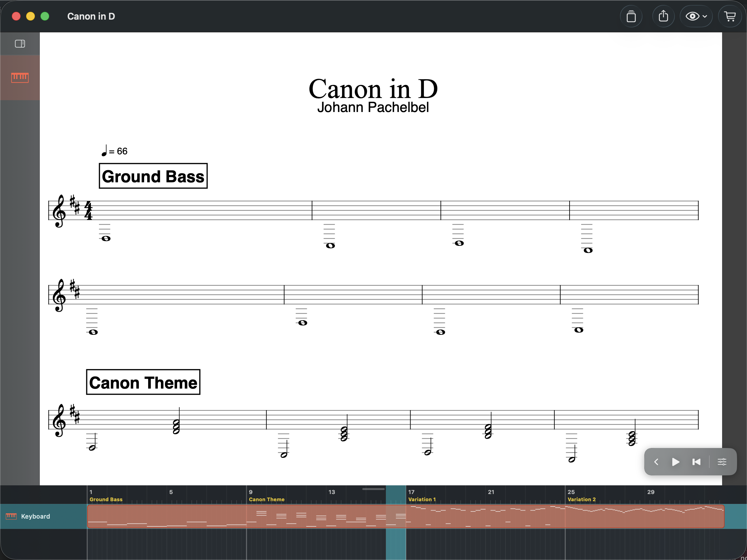Screen dimensions: 747x560
Task: Open the library stack icon
Action: 631,16
